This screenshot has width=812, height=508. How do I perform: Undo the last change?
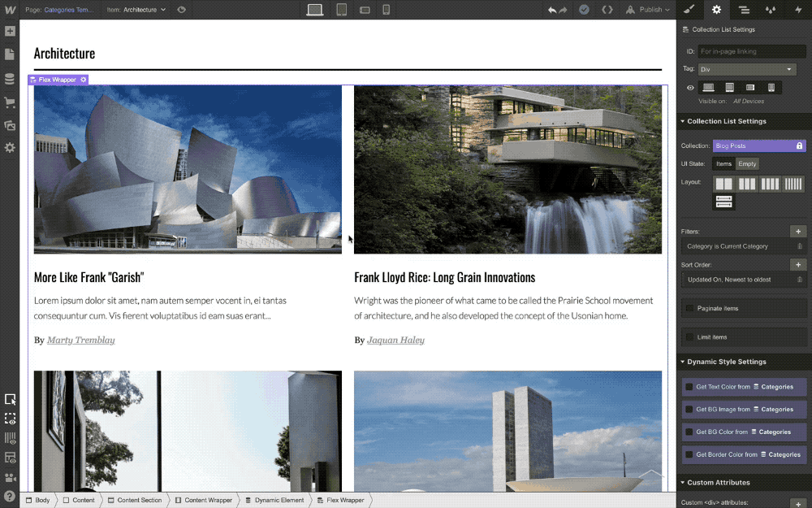tap(552, 10)
